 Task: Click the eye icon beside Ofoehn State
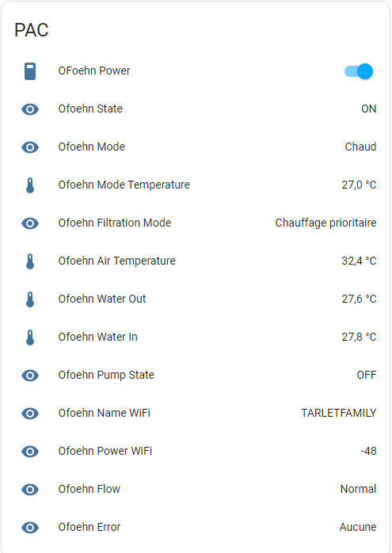click(x=30, y=109)
